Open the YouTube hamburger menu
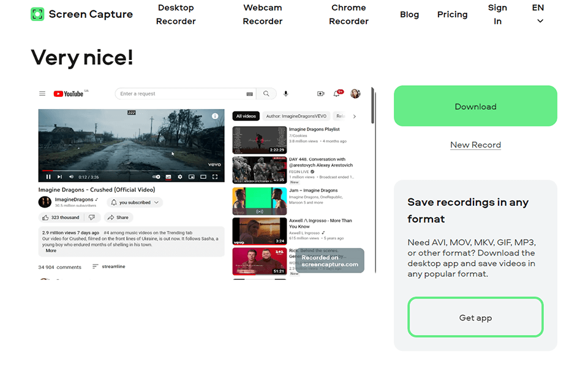The image size is (588, 392). click(x=42, y=94)
